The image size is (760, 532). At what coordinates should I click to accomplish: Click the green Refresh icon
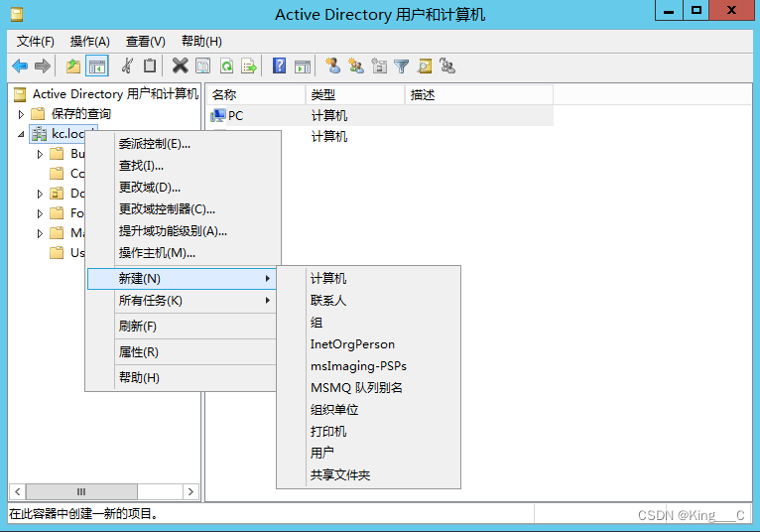click(x=226, y=66)
